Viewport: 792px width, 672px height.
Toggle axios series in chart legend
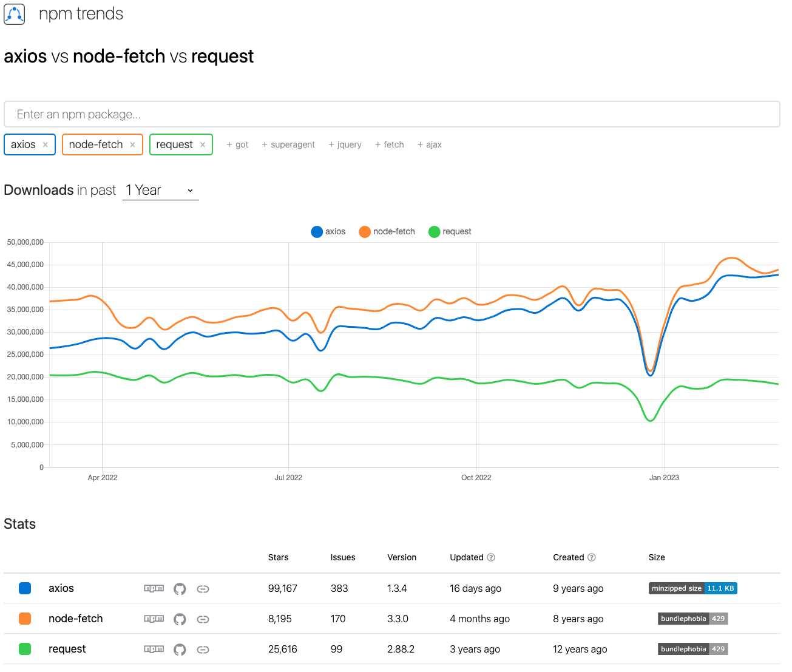(x=328, y=232)
